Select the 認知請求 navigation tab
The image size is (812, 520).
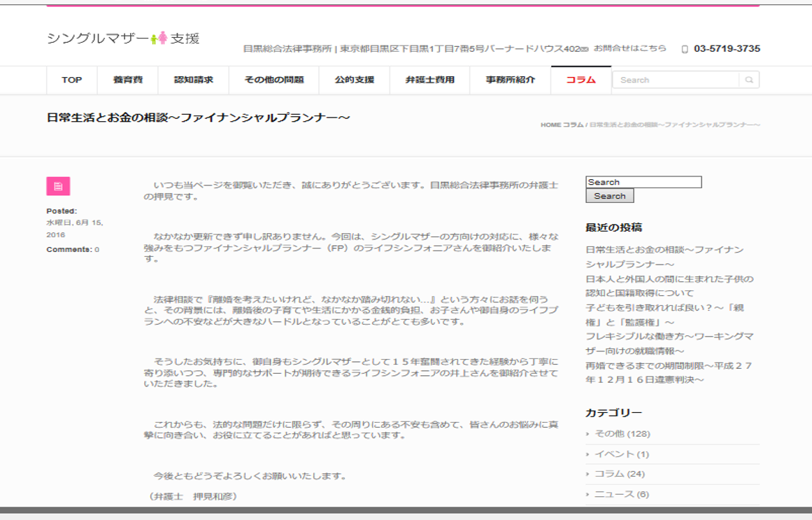[194, 80]
